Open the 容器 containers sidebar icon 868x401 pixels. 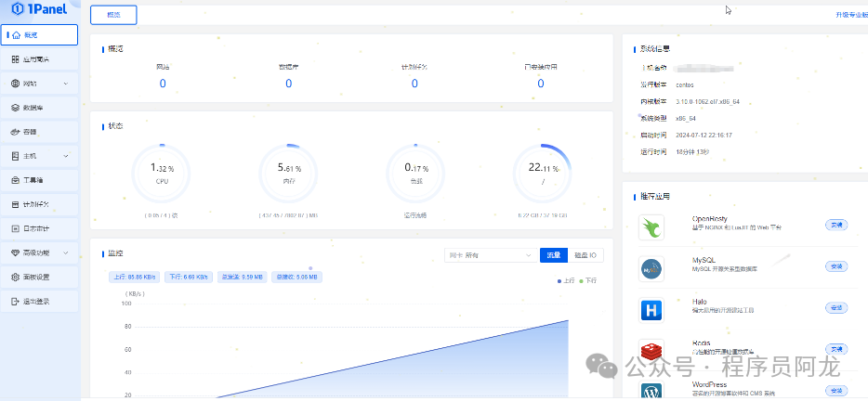(16, 132)
